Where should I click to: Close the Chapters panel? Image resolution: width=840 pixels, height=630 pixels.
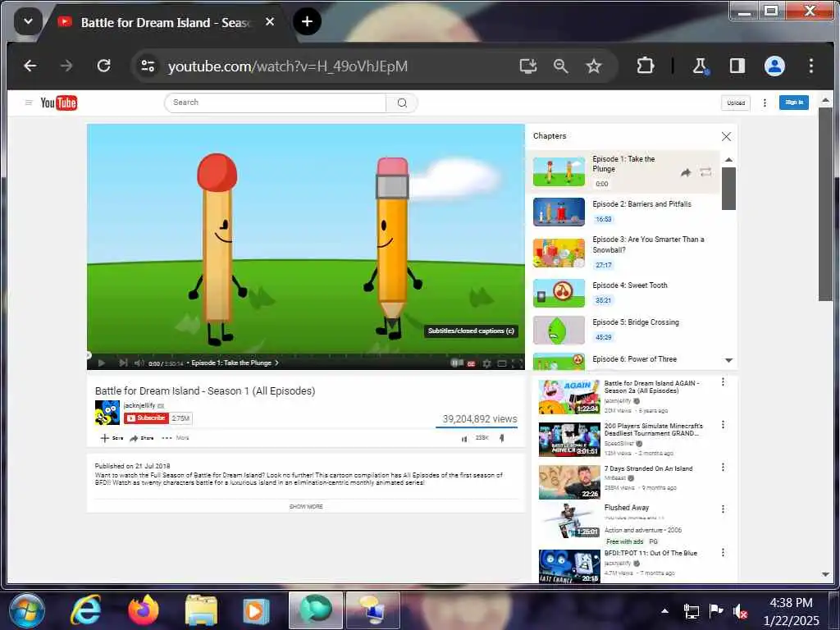point(726,137)
